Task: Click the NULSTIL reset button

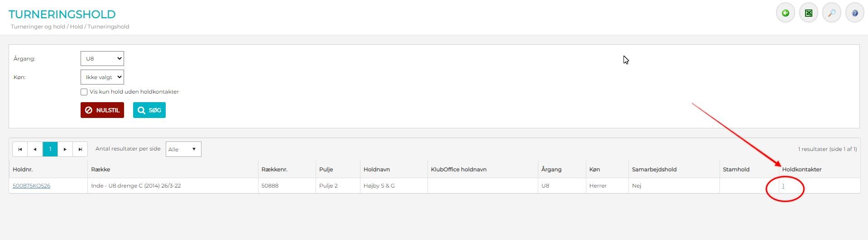Action: click(102, 110)
